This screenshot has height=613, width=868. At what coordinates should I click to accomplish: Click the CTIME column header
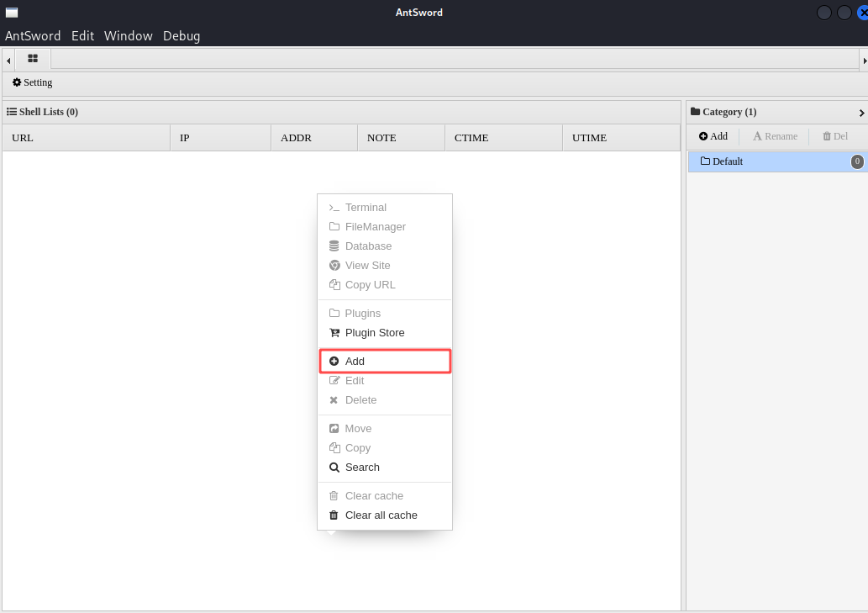tap(504, 138)
